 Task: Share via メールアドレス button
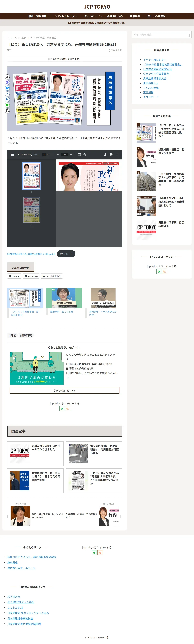point(52,276)
